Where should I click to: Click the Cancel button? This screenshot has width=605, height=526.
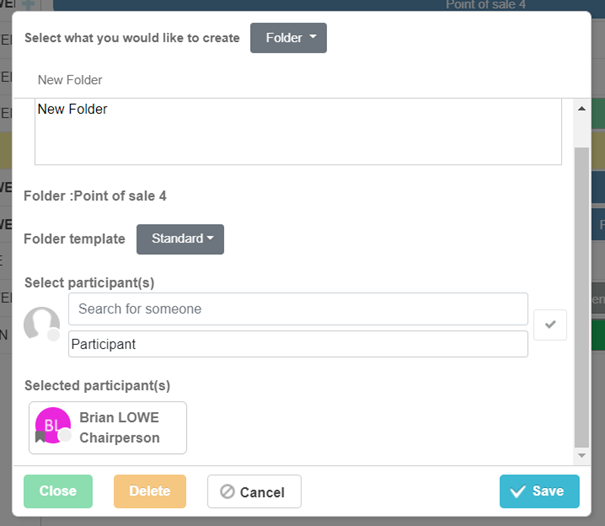point(254,492)
